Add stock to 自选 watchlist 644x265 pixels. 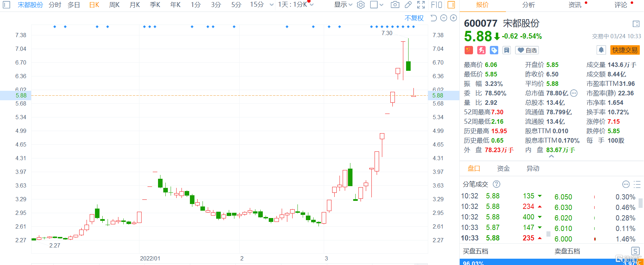(x=527, y=50)
